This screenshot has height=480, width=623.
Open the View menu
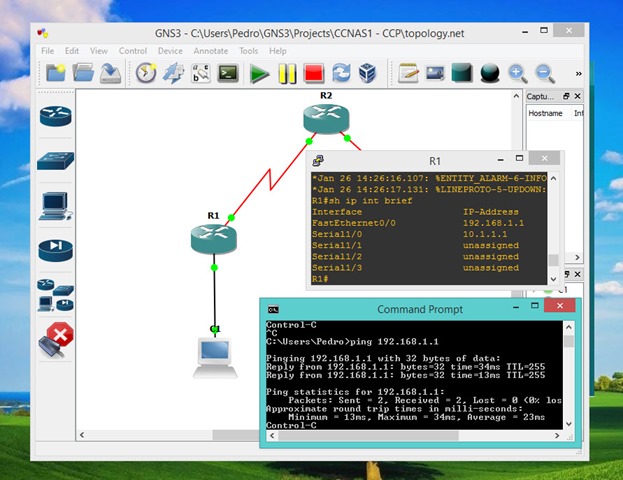[99, 51]
